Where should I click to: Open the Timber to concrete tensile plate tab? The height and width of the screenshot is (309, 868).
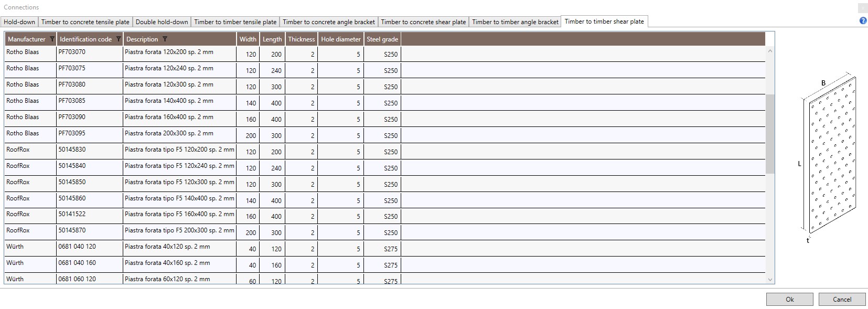(x=85, y=22)
